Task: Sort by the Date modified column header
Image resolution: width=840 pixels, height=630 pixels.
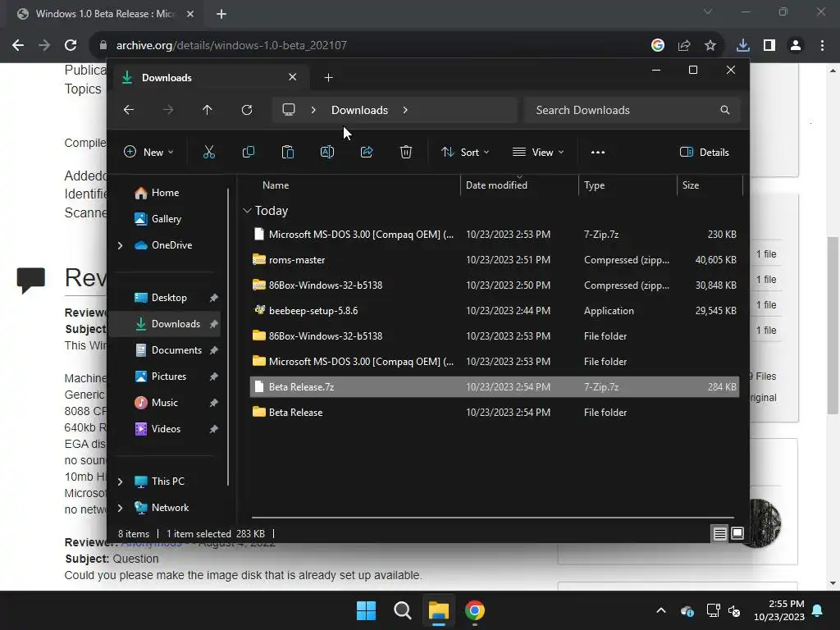Action: (496, 185)
